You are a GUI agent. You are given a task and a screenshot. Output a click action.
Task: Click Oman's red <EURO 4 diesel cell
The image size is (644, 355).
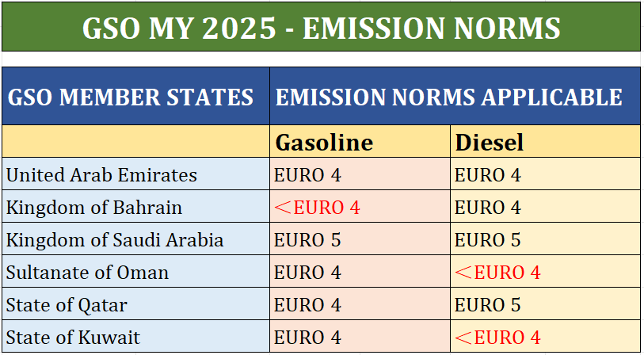pyautogui.click(x=546, y=271)
